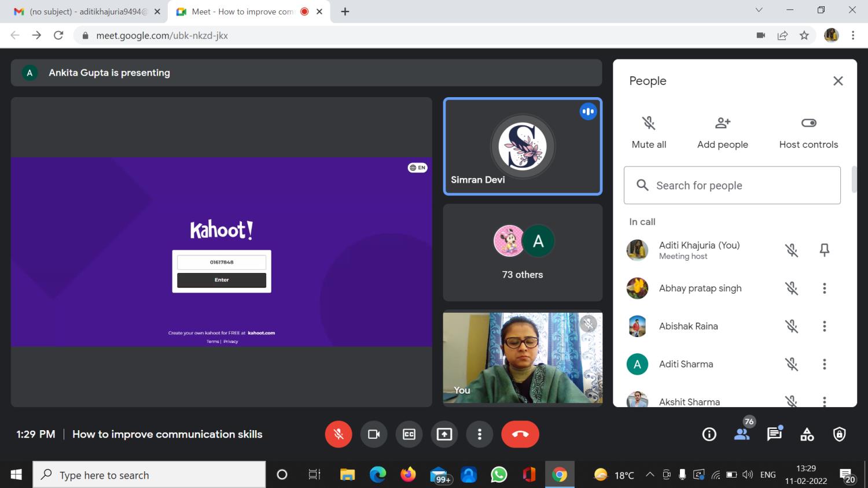Screen dimensions: 868x488
Task: Open the Chrome profile avatar
Action: [x=832, y=35]
